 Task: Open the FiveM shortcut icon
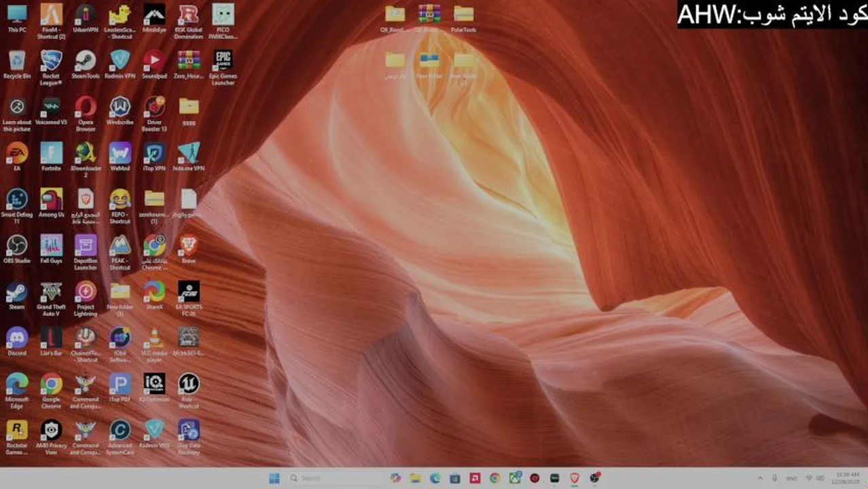[x=51, y=21]
